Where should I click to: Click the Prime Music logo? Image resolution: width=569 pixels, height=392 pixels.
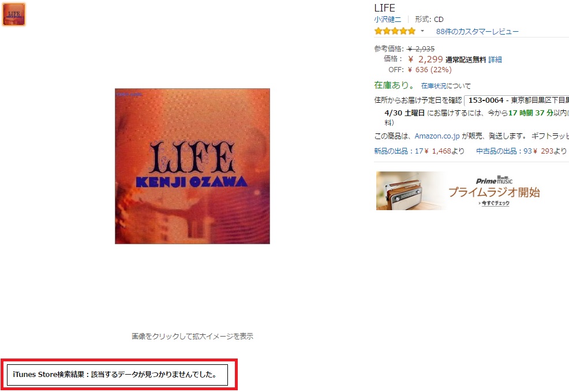click(494, 180)
